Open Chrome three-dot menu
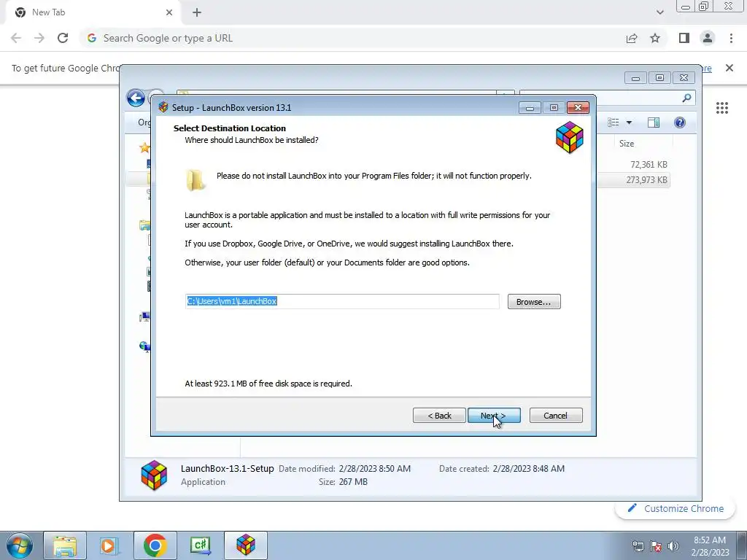 point(731,38)
